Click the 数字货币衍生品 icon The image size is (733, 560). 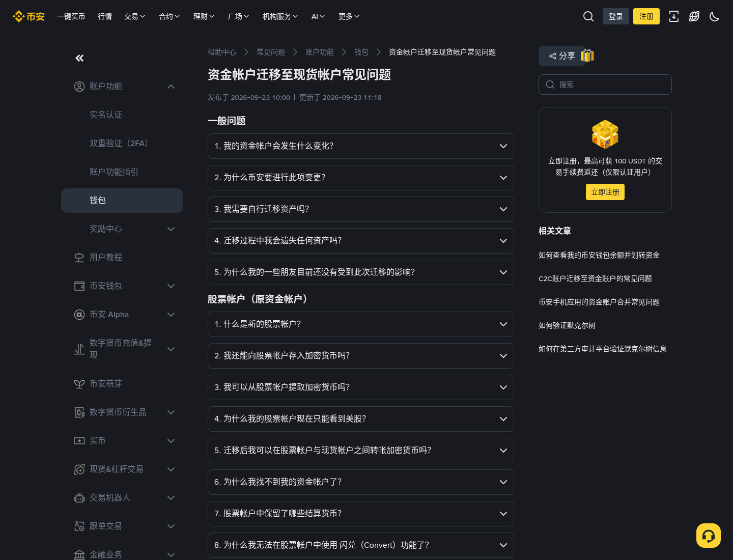[79, 412]
